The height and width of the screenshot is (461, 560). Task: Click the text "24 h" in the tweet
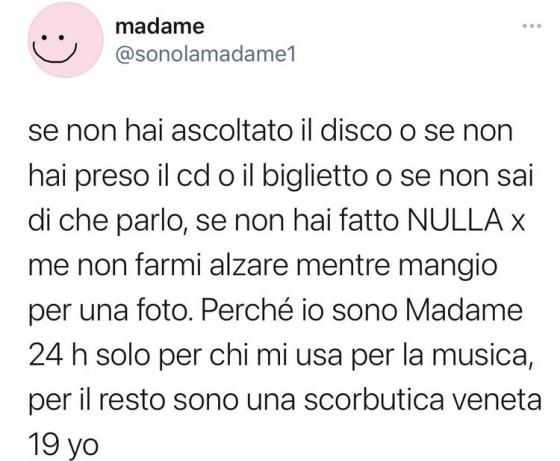(x=58, y=355)
